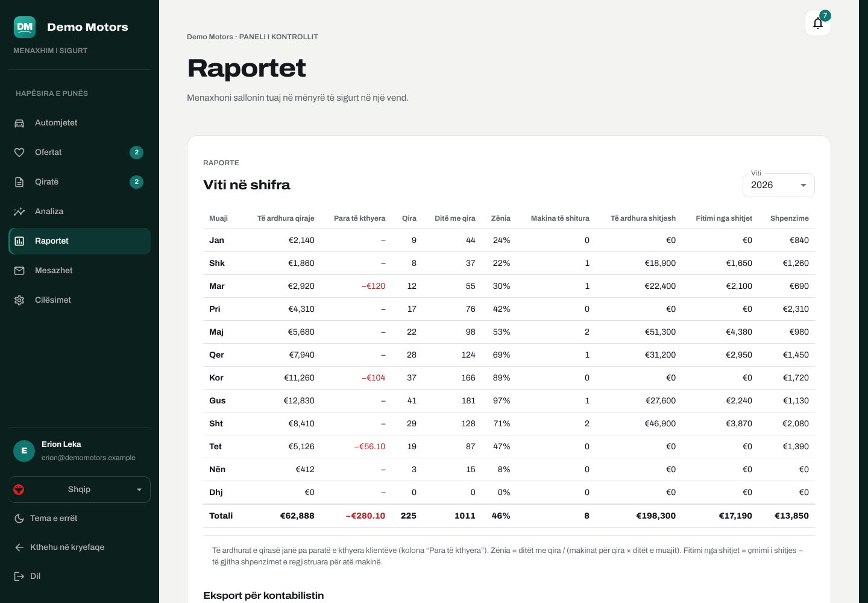Click the badge count on Qiratë
868x603 pixels.
pos(137,182)
